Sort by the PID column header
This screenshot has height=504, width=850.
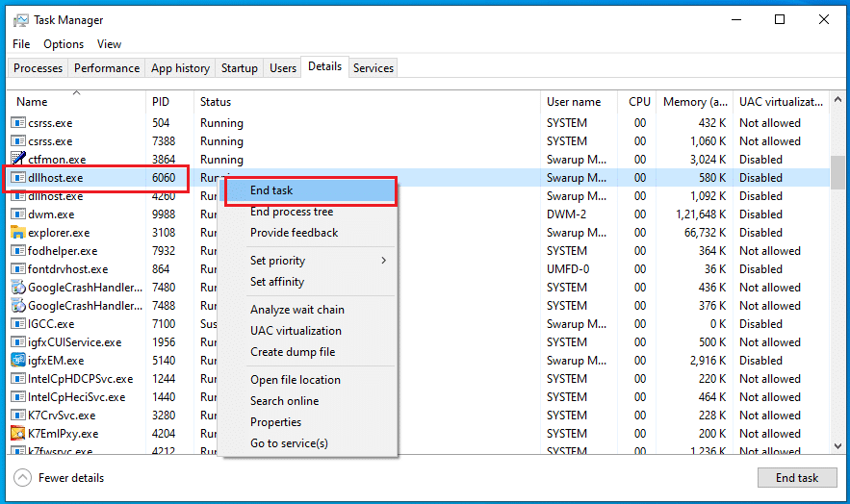(x=169, y=102)
